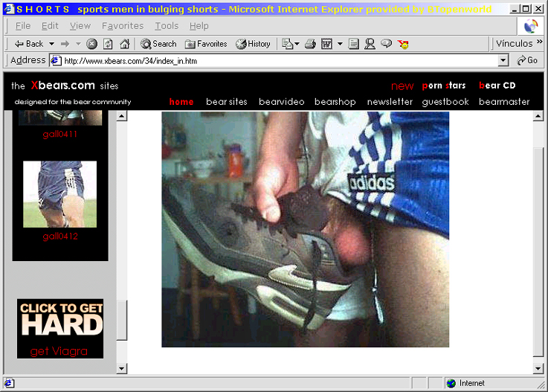The height and width of the screenshot is (392, 548).
Task: Click the Print icon in toolbar
Action: click(310, 44)
